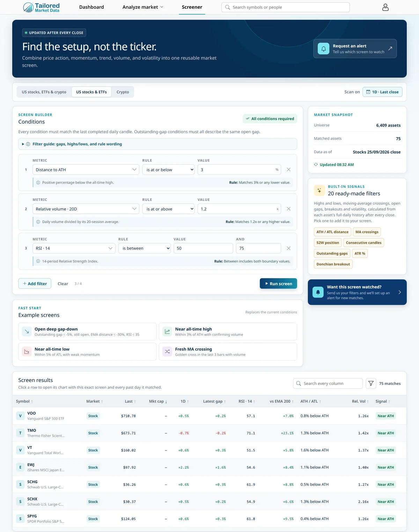419x532 pixels.
Task: Click the Open deep gap-down arrow icon
Action: [x=27, y=331]
